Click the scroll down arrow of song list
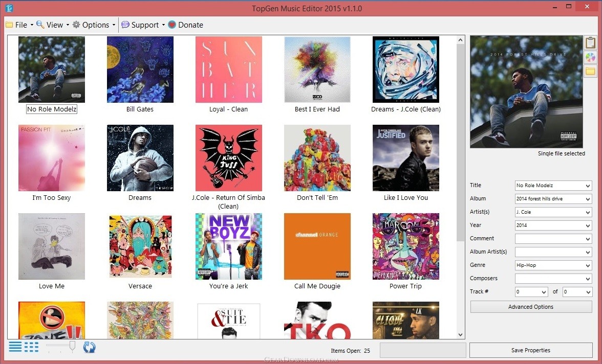Screen dimensions: 602x364 click(x=461, y=334)
